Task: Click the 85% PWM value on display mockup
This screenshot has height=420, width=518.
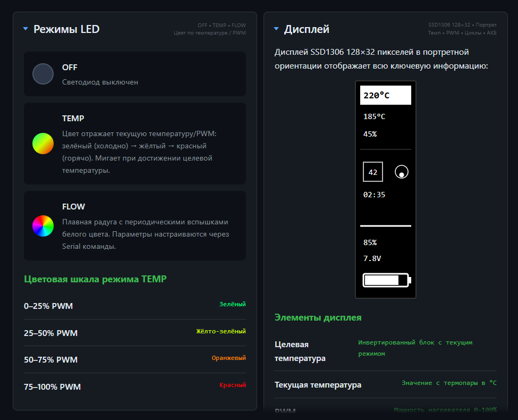Action: 370,242
